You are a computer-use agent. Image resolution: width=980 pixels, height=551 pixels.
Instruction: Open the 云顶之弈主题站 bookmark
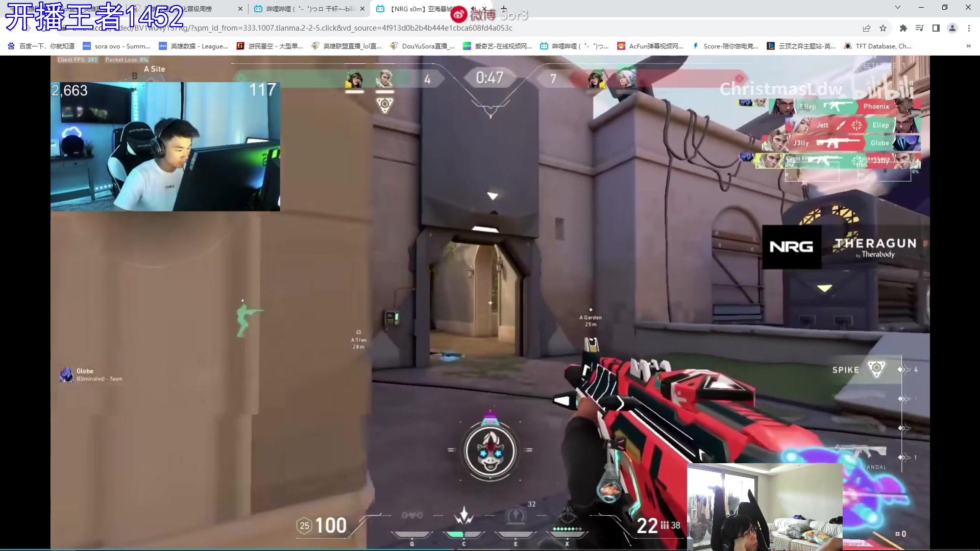801,46
